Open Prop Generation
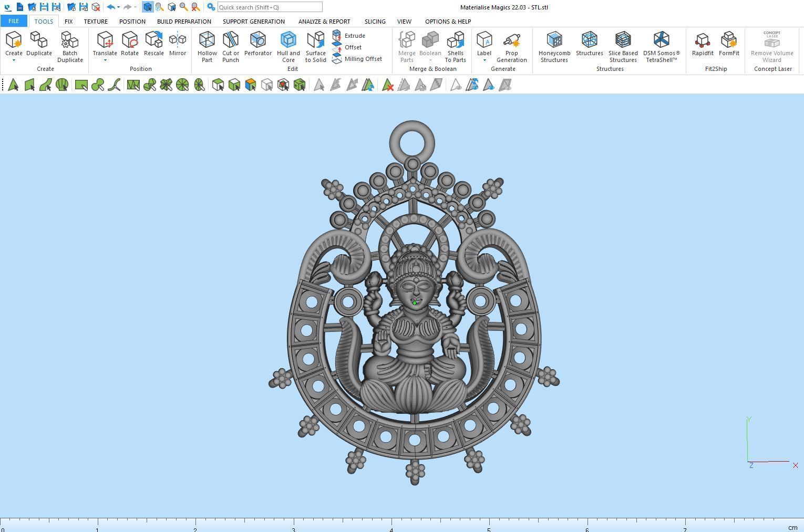 (x=511, y=46)
